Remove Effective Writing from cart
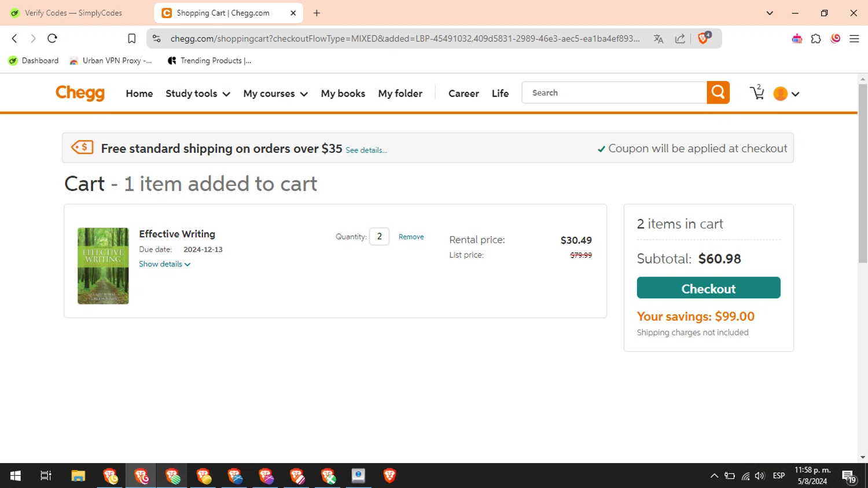The height and width of the screenshot is (488, 868). tap(411, 237)
